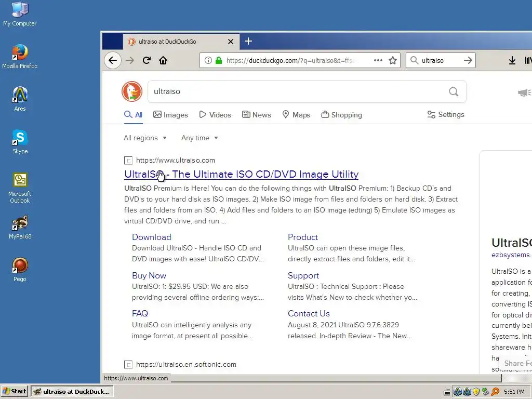Go back to previous page
Screen dimensions: 532x399
pos(113,60)
